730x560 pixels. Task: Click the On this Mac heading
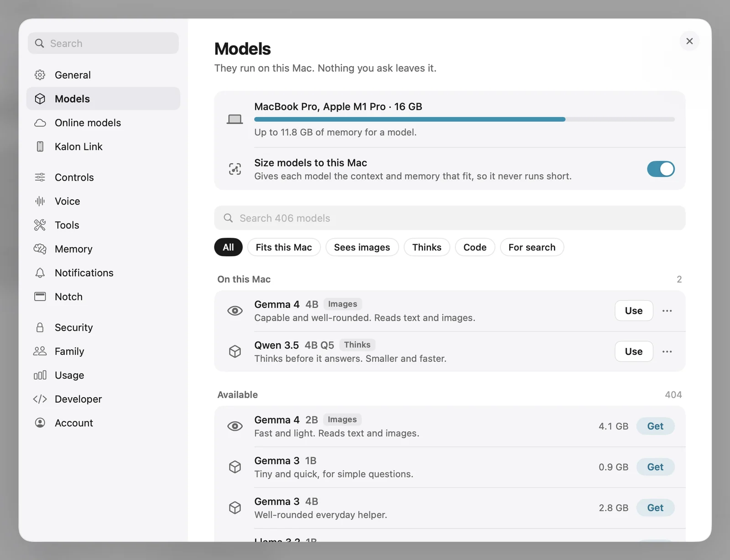pyautogui.click(x=244, y=279)
